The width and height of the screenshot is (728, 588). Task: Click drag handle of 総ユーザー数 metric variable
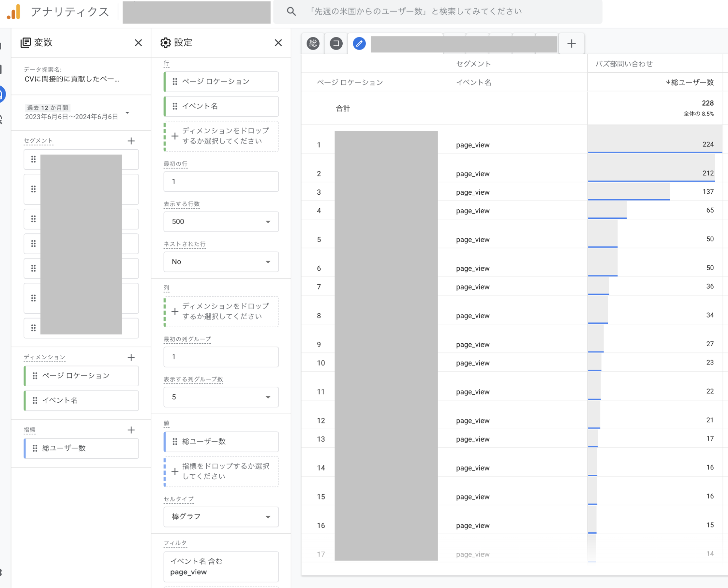coord(35,449)
